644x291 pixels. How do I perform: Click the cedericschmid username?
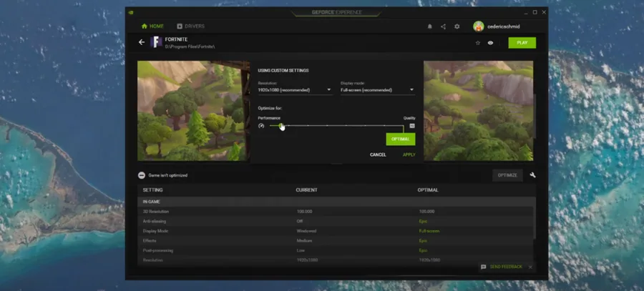(504, 26)
